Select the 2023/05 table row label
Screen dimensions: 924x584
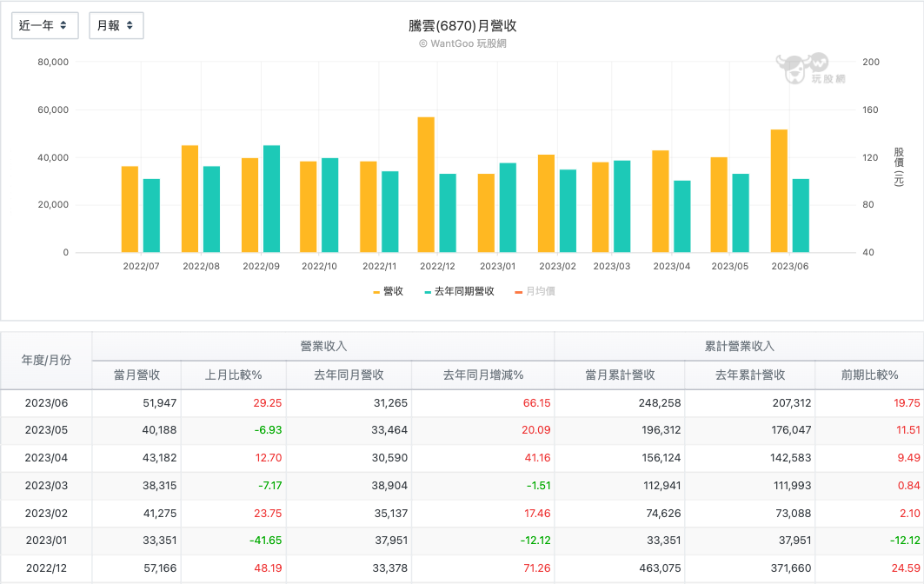[46, 430]
